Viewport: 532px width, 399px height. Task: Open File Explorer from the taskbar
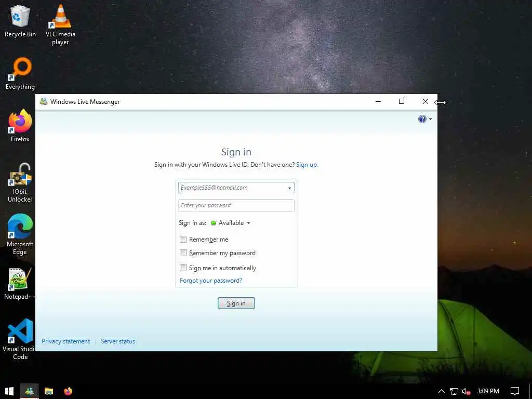point(49,391)
